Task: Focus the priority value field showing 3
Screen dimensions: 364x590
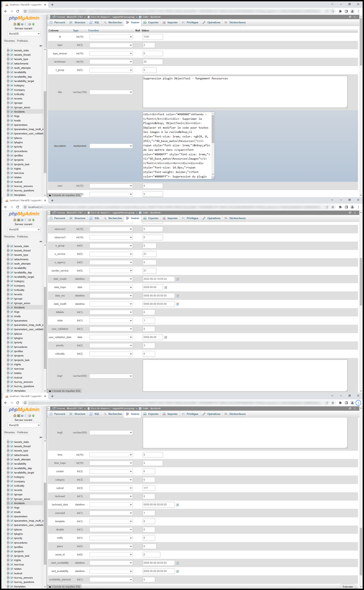Action: click(149, 345)
